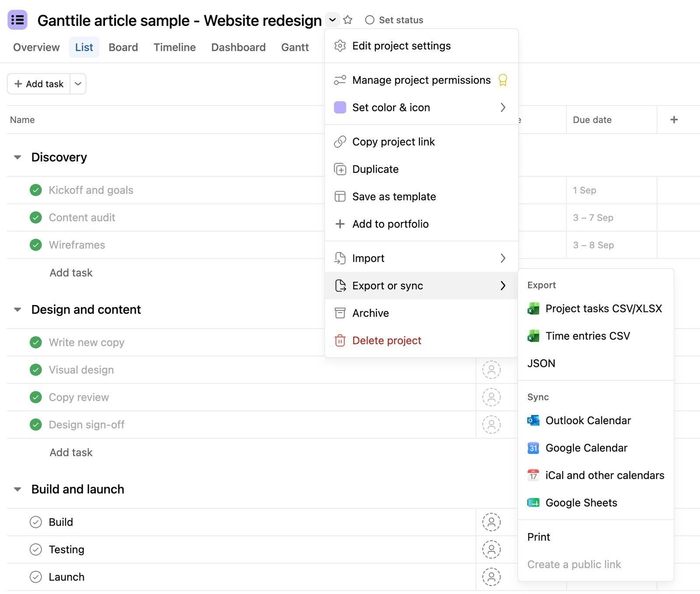Click the Google Sheets icon
This screenshot has height=594, width=700.
pyautogui.click(x=533, y=503)
